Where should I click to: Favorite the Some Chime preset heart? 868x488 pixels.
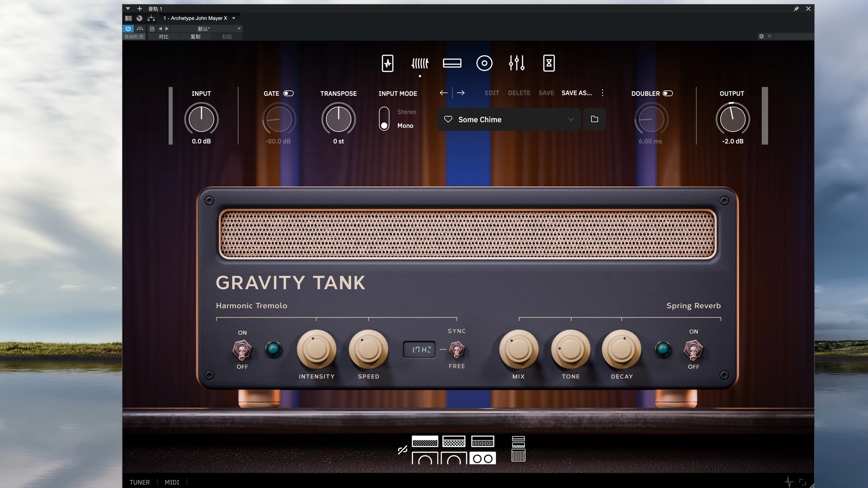(x=448, y=119)
